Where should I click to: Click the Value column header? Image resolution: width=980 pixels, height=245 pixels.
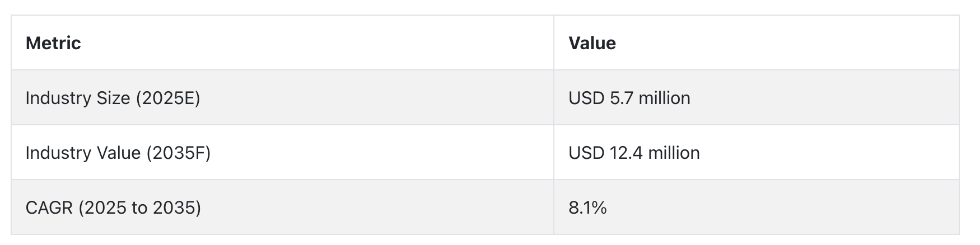click(x=757, y=43)
